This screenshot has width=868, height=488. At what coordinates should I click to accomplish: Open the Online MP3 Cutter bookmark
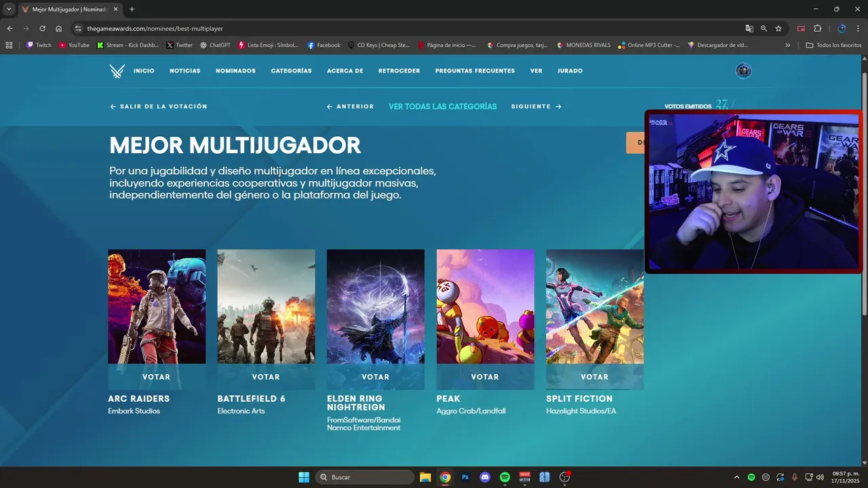(649, 45)
